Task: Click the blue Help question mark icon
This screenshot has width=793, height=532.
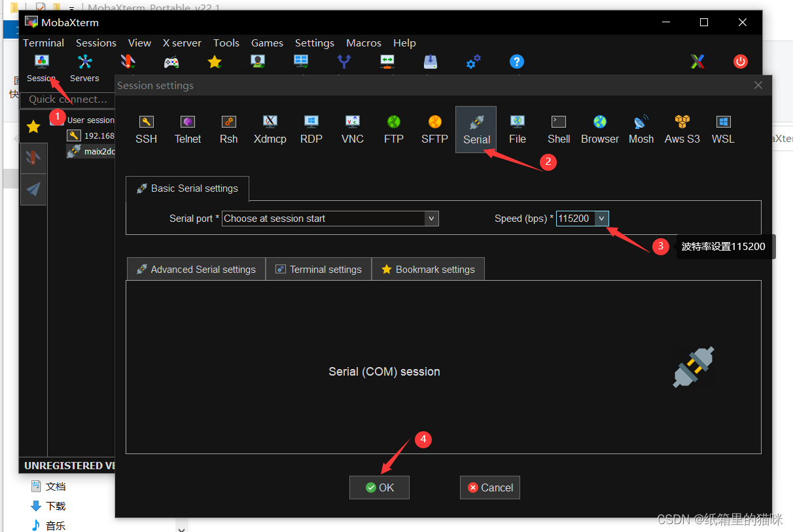Action: pyautogui.click(x=517, y=62)
